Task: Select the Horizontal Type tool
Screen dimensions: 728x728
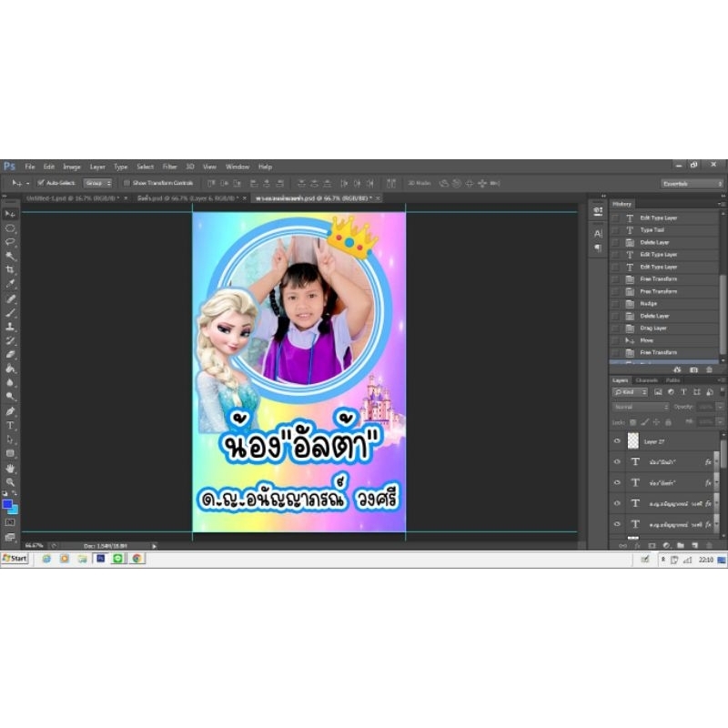Action: 10,425
